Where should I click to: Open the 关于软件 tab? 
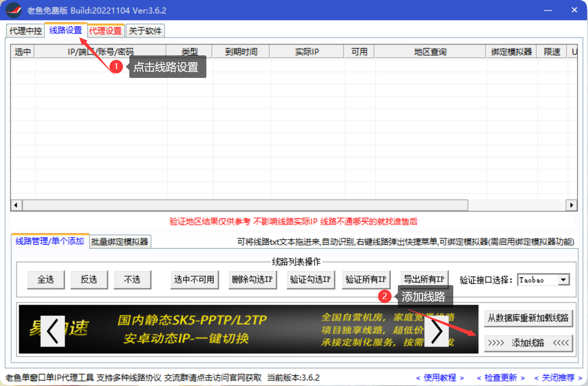145,31
